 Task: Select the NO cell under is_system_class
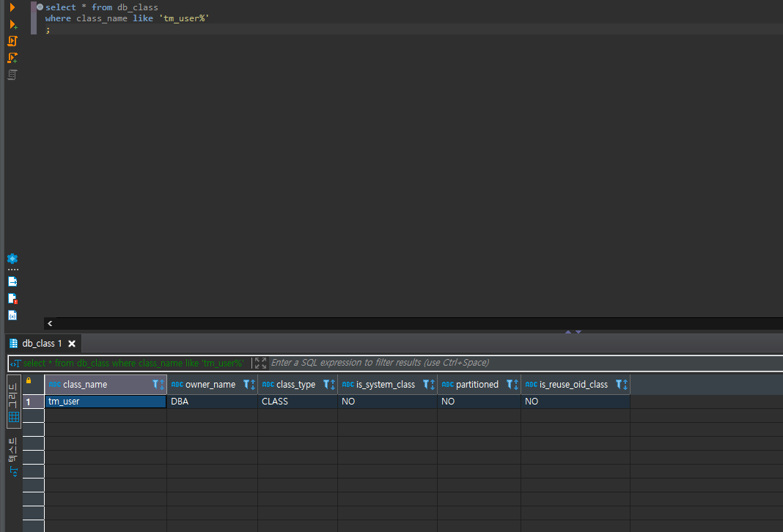388,402
